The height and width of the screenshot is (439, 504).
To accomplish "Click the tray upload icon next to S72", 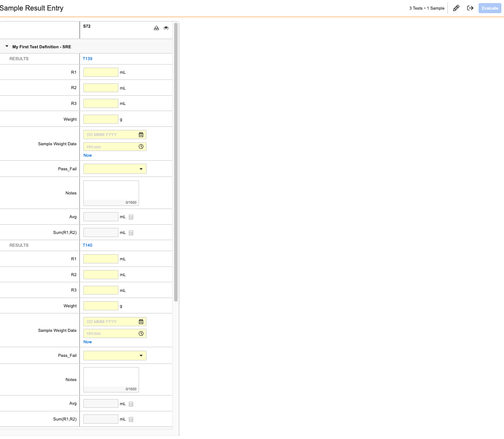I will (x=156, y=28).
